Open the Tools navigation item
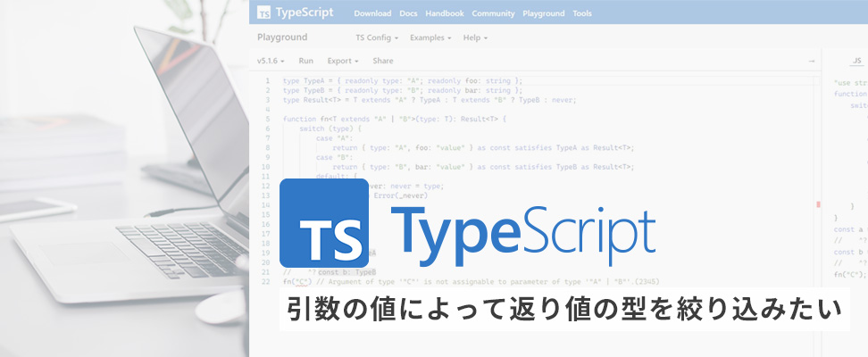Viewport: 868px width, 357px height. click(x=582, y=13)
